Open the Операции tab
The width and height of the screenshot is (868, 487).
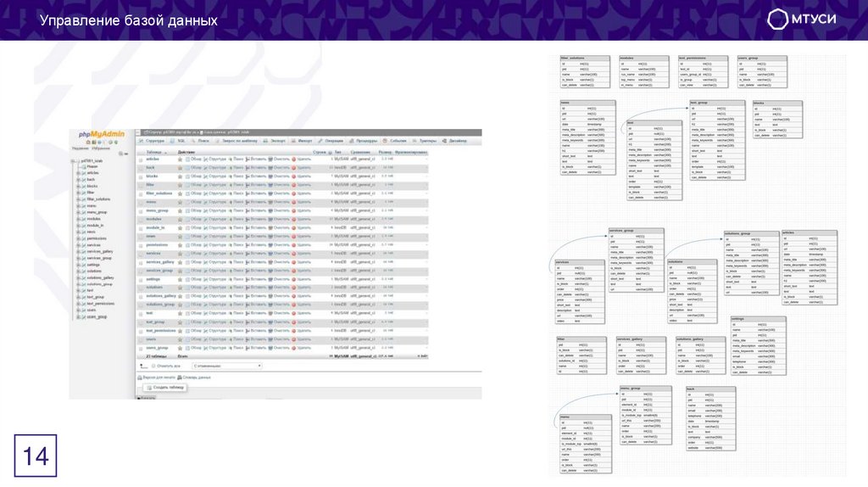click(x=331, y=142)
